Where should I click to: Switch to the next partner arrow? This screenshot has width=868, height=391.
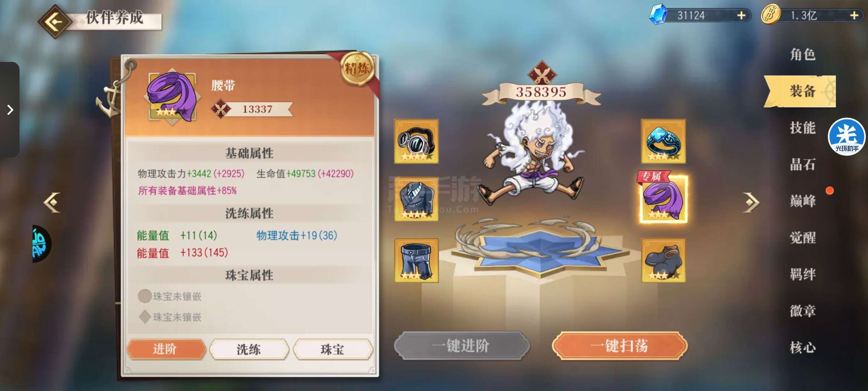click(751, 202)
